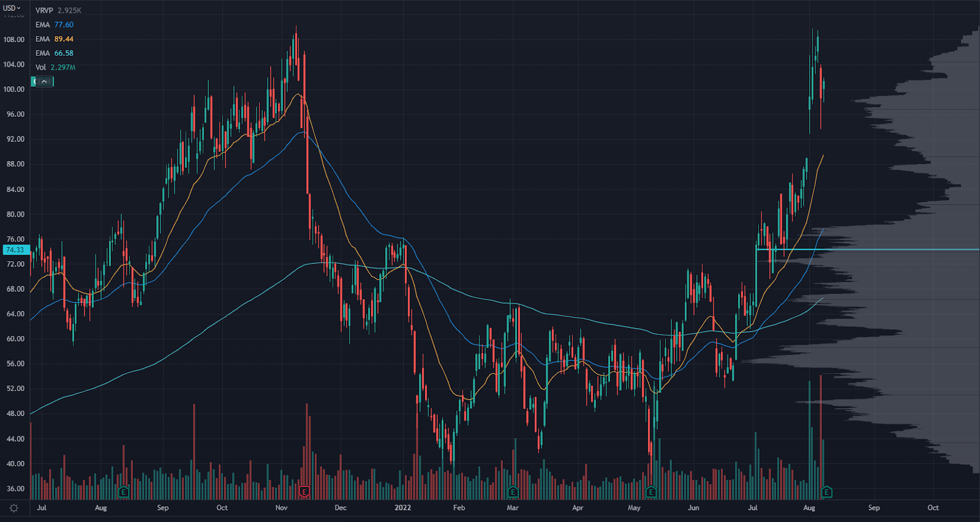Click the horizontal price line at 74.33
This screenshot has width=980, height=522.
(867, 250)
